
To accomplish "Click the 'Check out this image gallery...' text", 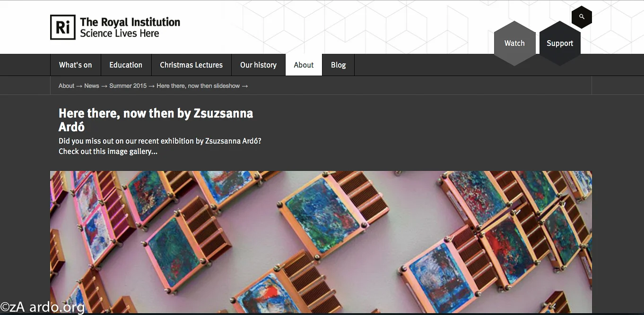I will pyautogui.click(x=108, y=152).
